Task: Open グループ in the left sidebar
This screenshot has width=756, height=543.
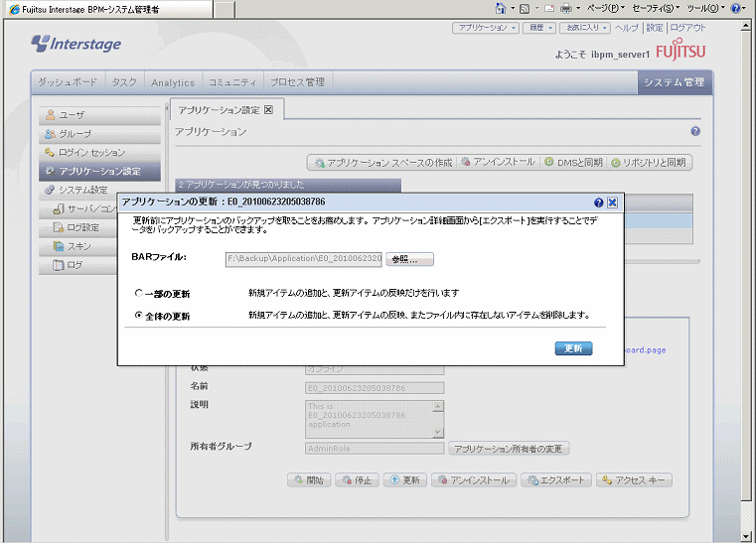Action: (99, 134)
